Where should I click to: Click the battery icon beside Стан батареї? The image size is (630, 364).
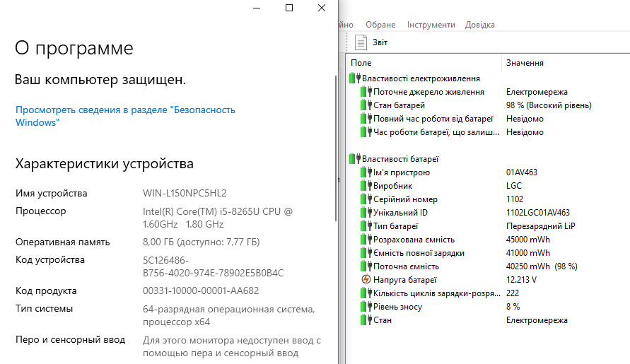(366, 105)
